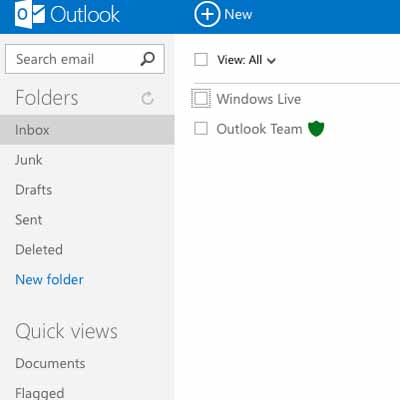Open the Deleted folder
The height and width of the screenshot is (400, 400).
click(39, 250)
